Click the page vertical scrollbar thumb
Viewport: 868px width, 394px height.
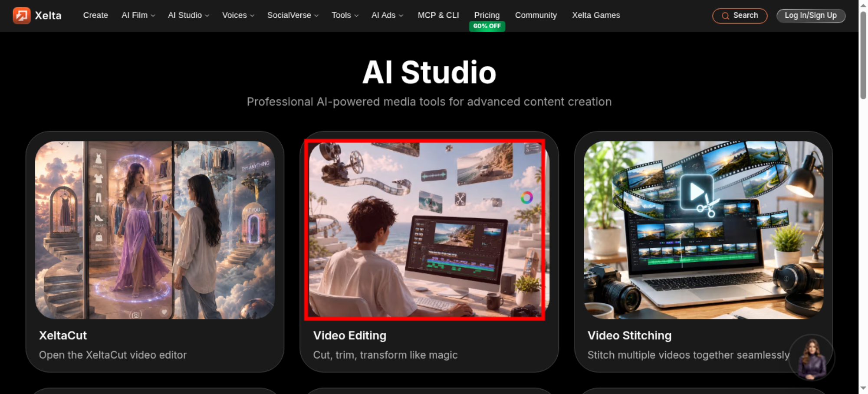click(863, 55)
